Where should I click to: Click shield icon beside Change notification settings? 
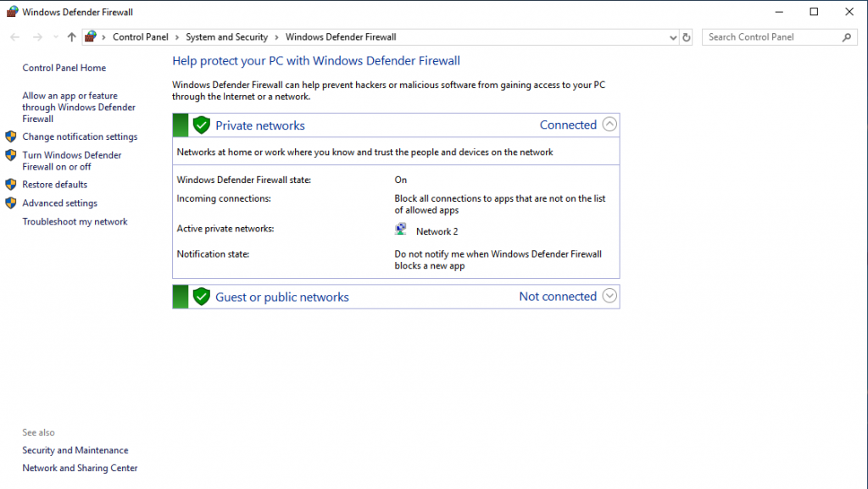(x=10, y=136)
